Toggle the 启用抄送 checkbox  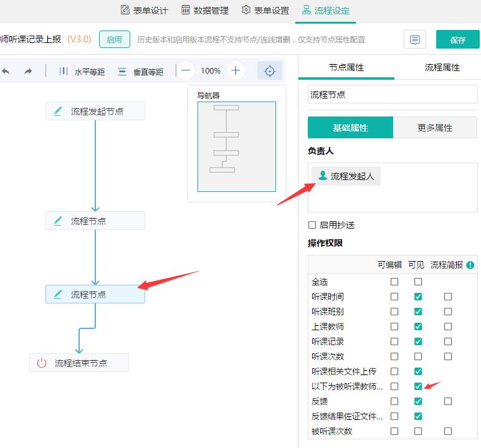pyautogui.click(x=312, y=225)
